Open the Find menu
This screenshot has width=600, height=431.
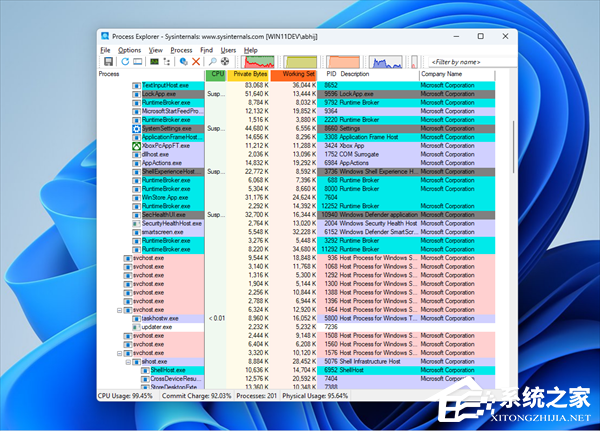tap(206, 50)
